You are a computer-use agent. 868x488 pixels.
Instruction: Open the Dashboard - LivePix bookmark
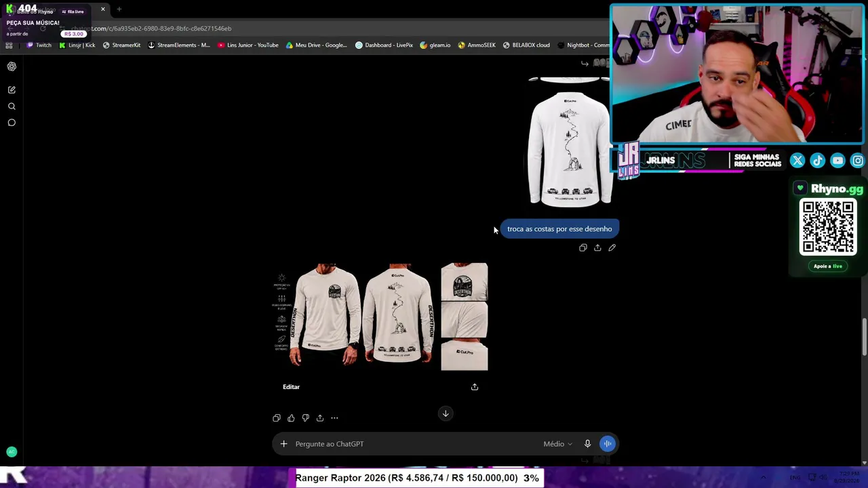click(x=384, y=45)
